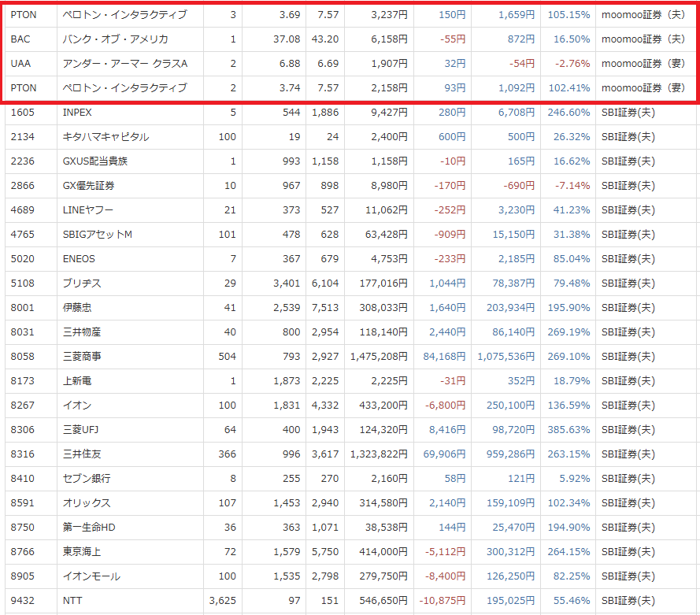
Task: Click バンク・オブ・アメリカ stock name
Action: tap(115, 39)
